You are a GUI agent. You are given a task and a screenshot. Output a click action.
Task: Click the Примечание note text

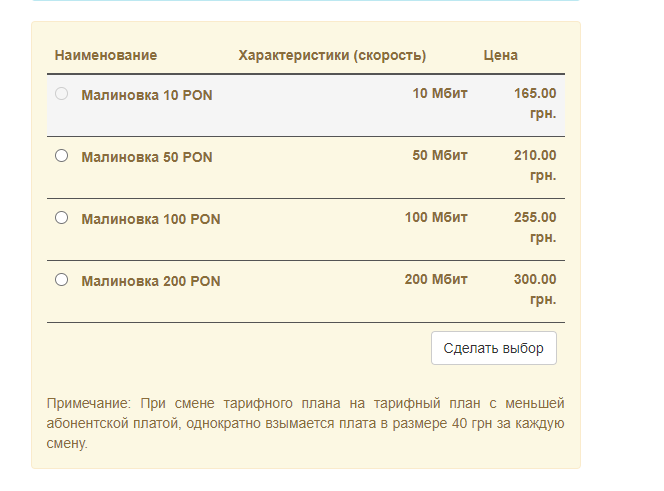point(305,423)
